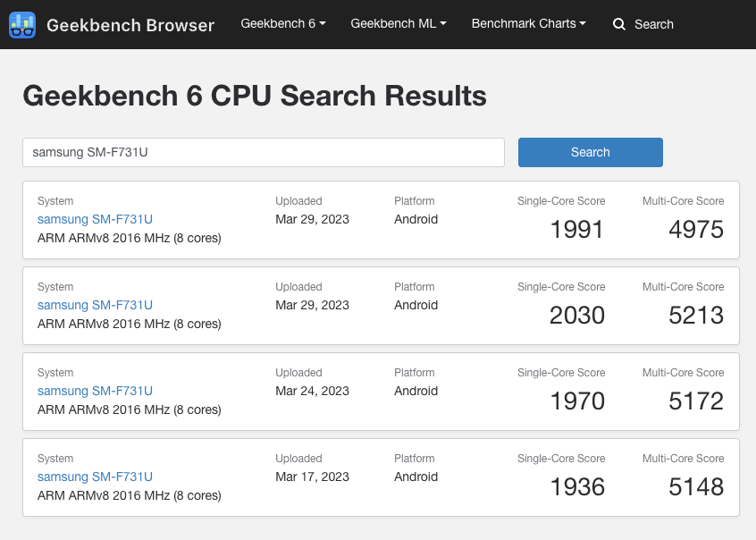Click the 5148 multi-core score value

tap(695, 487)
